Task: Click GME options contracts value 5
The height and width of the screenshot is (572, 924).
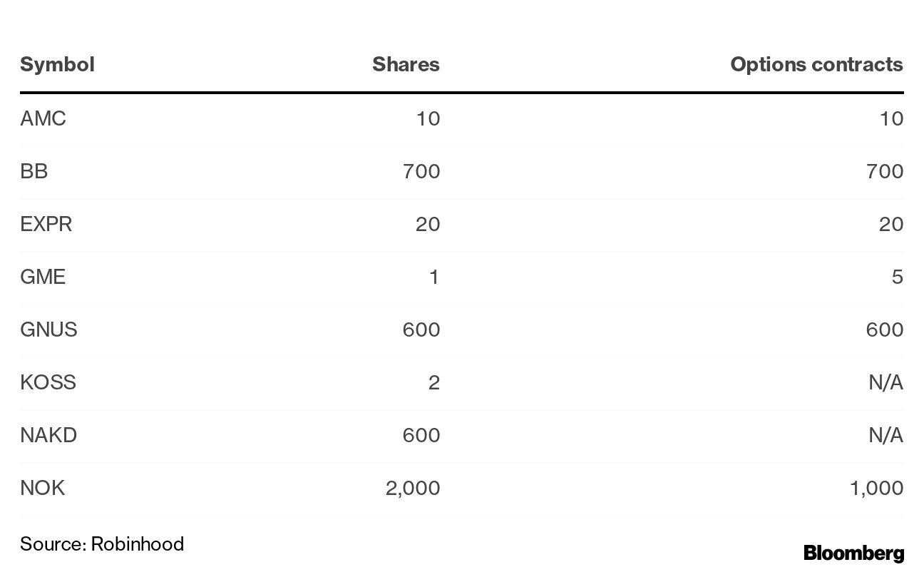Action: click(897, 277)
